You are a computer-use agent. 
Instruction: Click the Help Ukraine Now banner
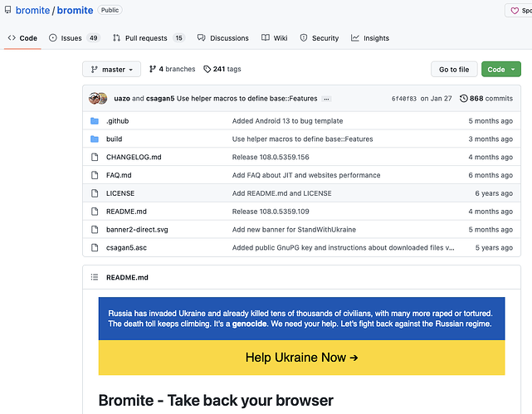pos(301,358)
